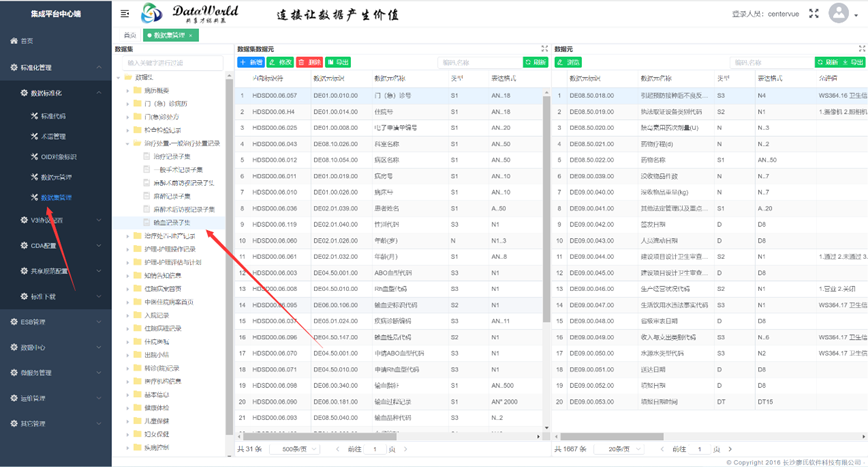Viewport: 868px width, 467px height.
Task: Click 刷新 in the 数据集数据元 panel
Action: coord(535,63)
